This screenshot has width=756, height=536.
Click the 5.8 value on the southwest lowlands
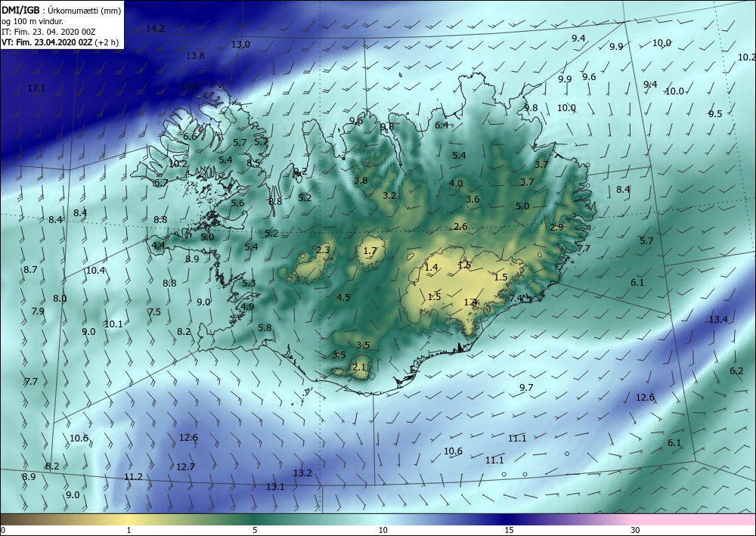(x=265, y=328)
